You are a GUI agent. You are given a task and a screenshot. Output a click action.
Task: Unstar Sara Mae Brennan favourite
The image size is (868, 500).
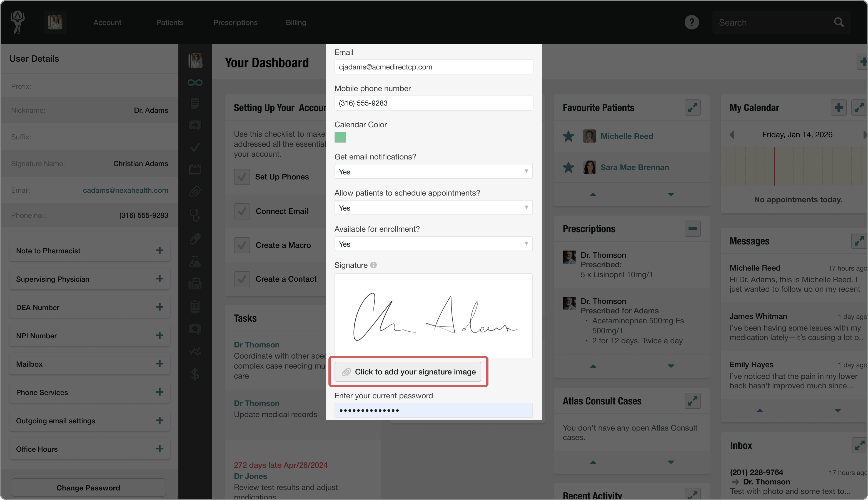point(568,167)
